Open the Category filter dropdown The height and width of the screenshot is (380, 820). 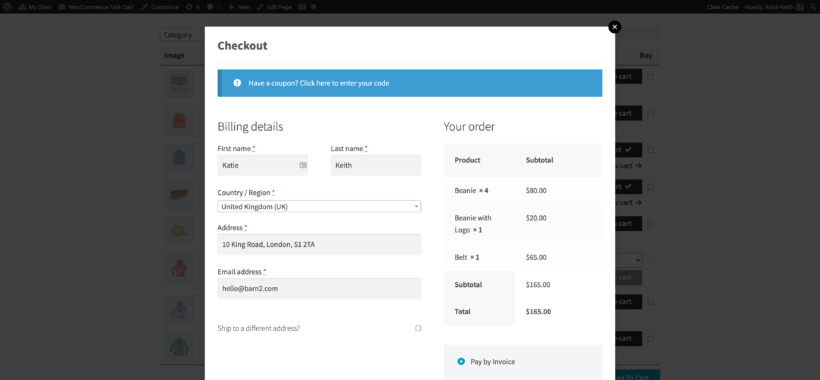click(183, 34)
